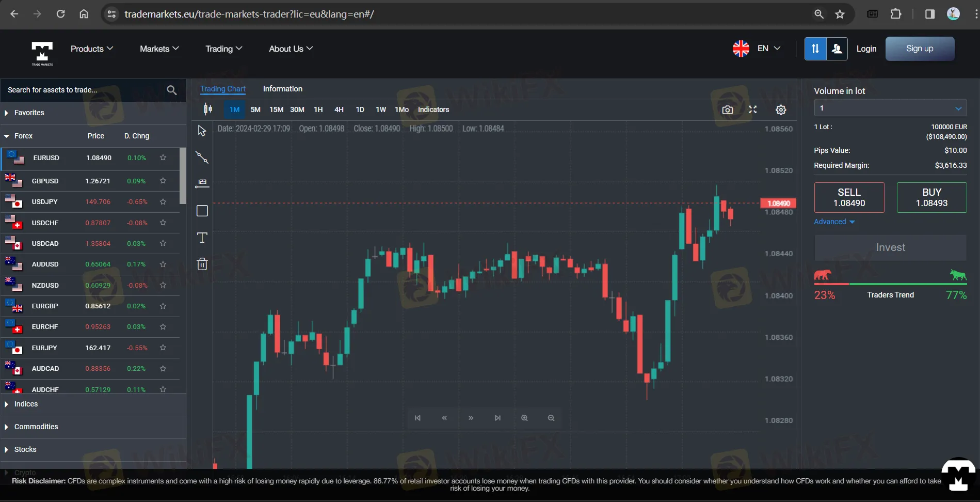Image resolution: width=980 pixels, height=502 pixels.
Task: Click the text annotation tool
Action: [x=202, y=238]
